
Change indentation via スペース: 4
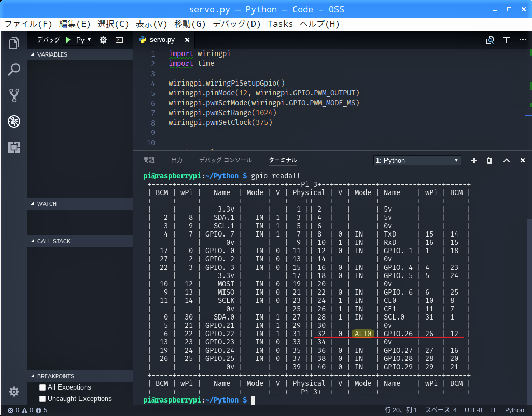click(441, 410)
